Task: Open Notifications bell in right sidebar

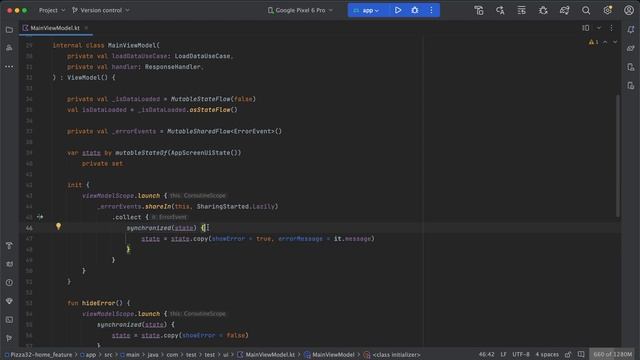Action: click(631, 29)
